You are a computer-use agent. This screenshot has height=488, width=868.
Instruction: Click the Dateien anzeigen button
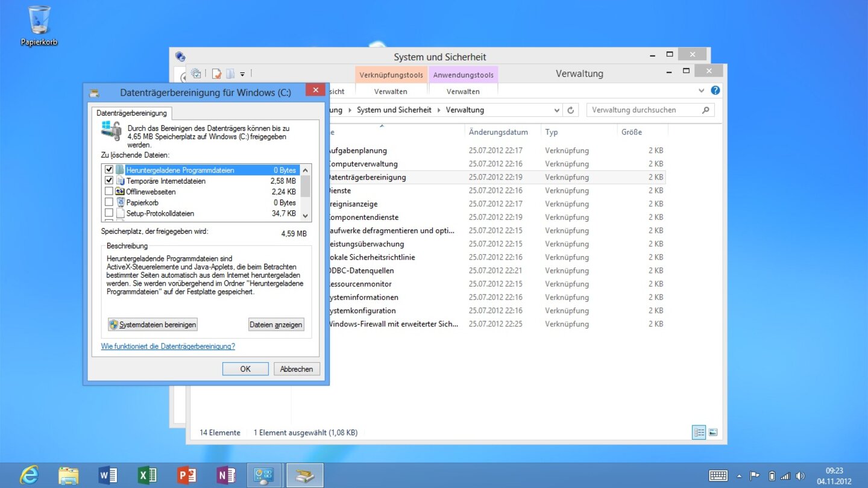pos(276,325)
